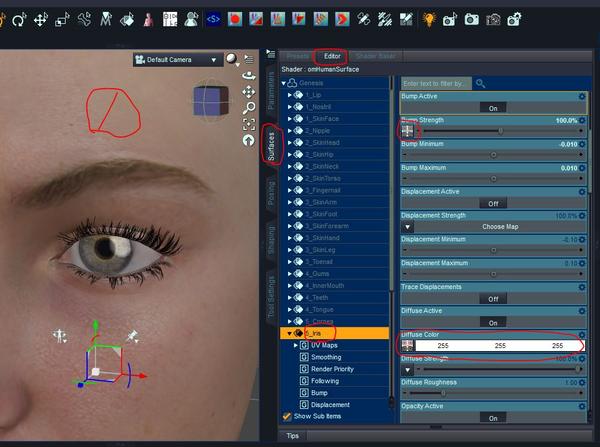Viewport: 600px width, 447px height.
Task: Open the Default Camera dropdown
Action: coord(178,60)
